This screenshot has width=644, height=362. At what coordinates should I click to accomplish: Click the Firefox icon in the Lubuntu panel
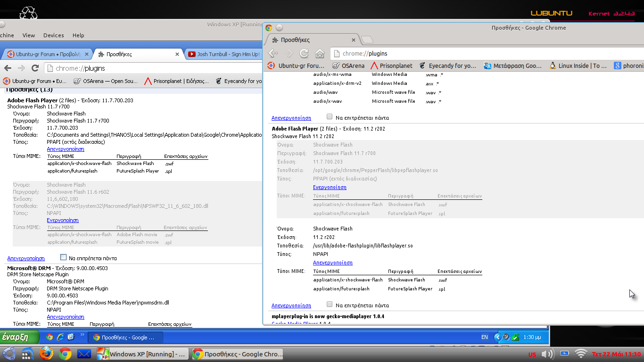click(46, 354)
